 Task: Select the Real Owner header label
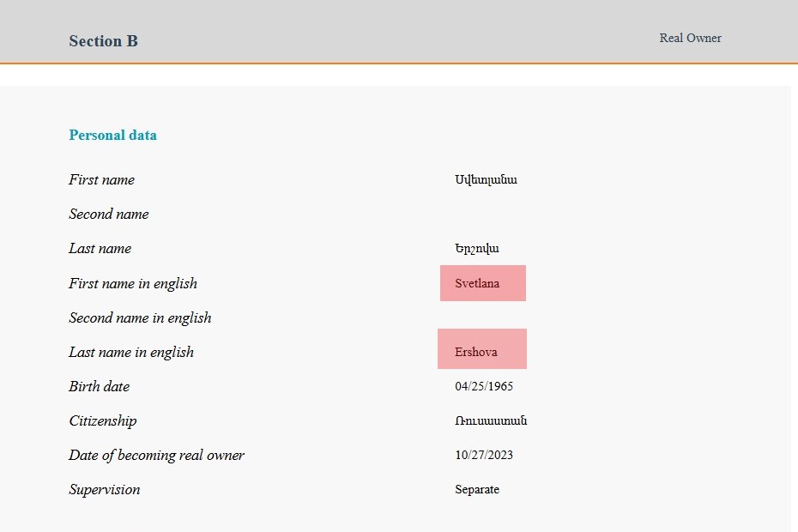[x=690, y=38]
